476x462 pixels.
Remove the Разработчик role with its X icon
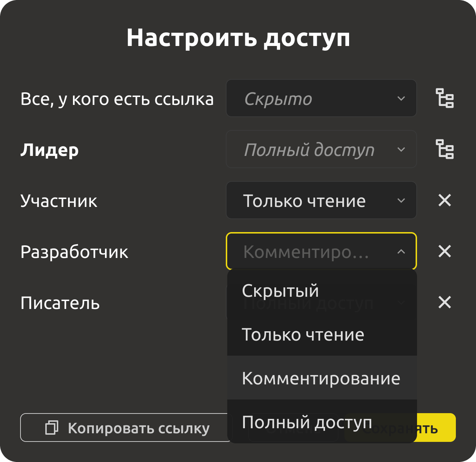445,251
